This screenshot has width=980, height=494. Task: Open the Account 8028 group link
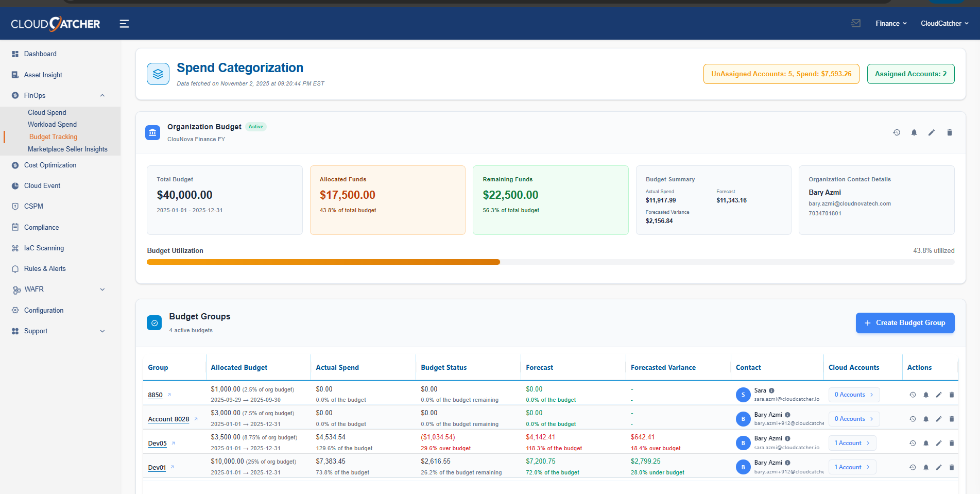pyautogui.click(x=168, y=419)
